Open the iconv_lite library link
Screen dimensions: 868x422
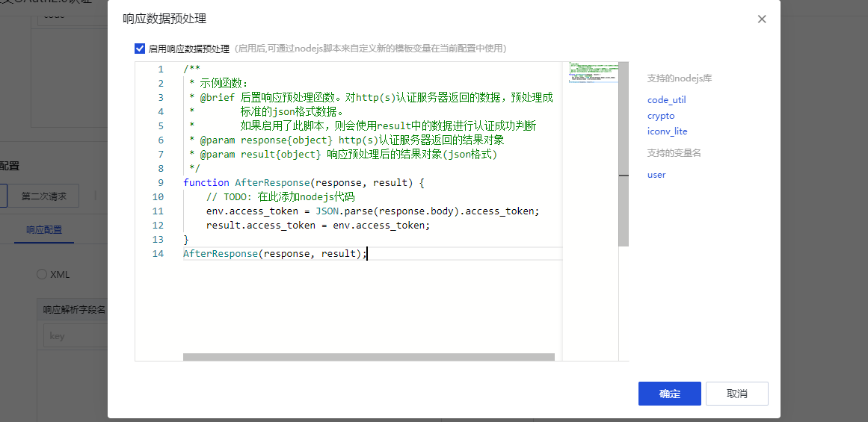tap(667, 131)
